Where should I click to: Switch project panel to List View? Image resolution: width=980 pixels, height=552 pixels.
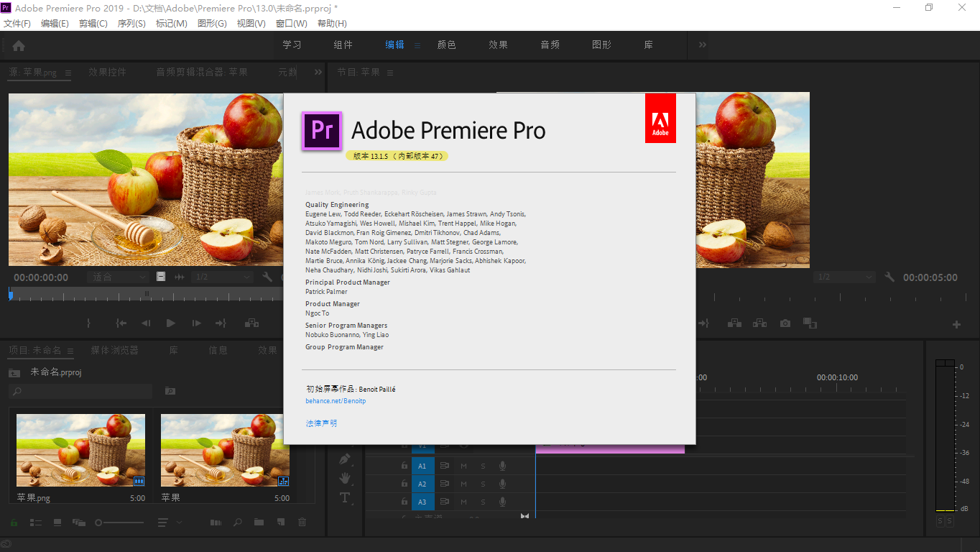coord(35,522)
